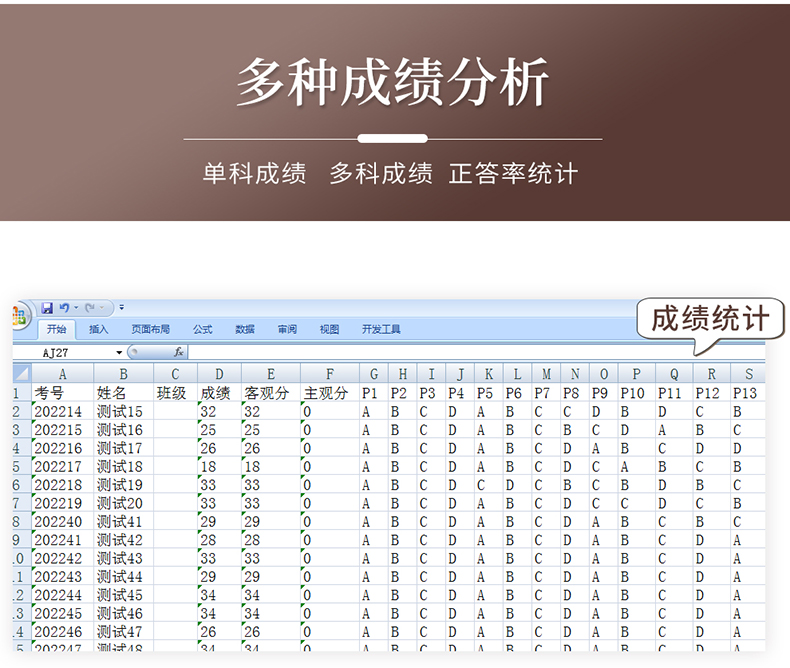Click the Office button logo

coord(20,315)
